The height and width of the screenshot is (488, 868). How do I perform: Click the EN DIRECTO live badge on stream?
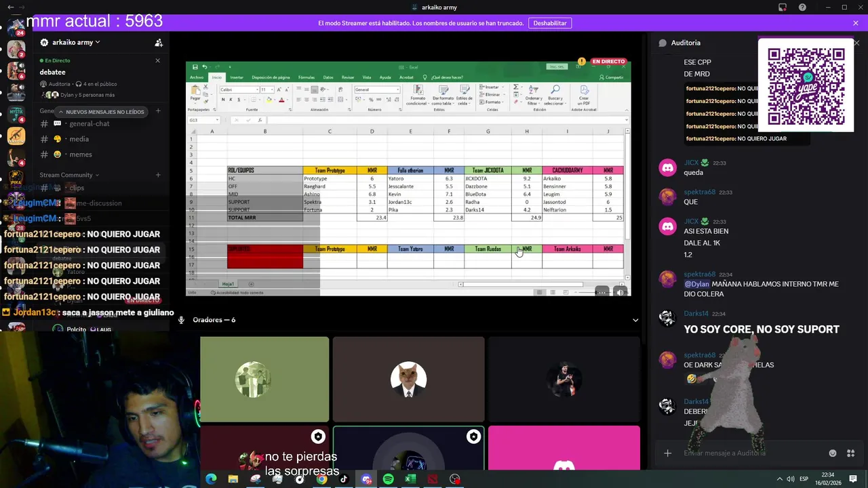608,62
